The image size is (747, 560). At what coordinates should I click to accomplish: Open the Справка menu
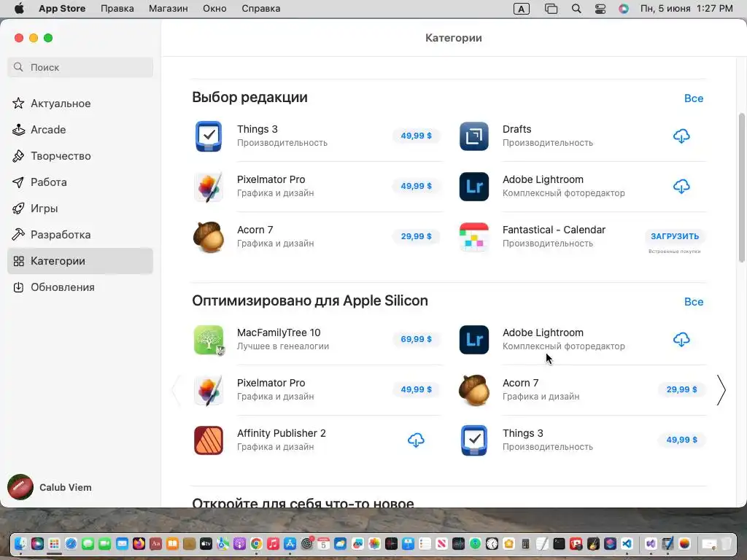[260, 9]
